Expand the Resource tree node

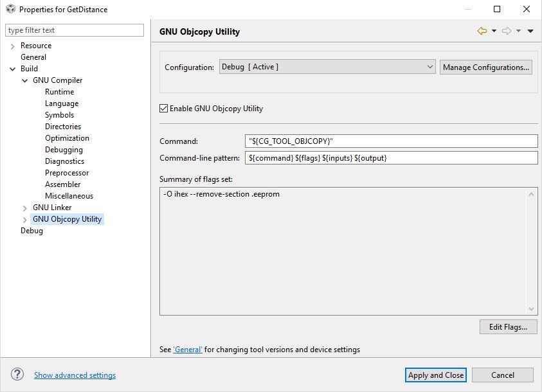click(13, 46)
